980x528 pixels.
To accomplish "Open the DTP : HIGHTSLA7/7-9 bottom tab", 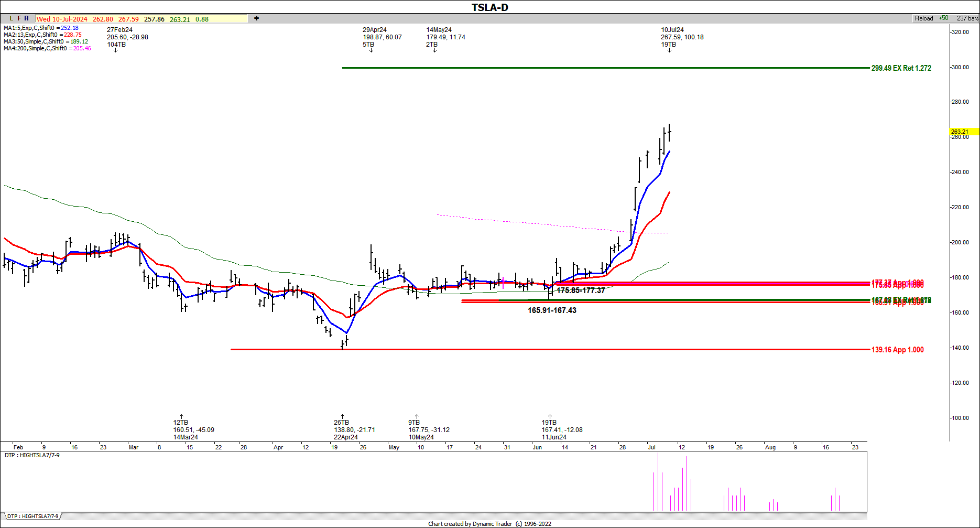I will (32, 516).
